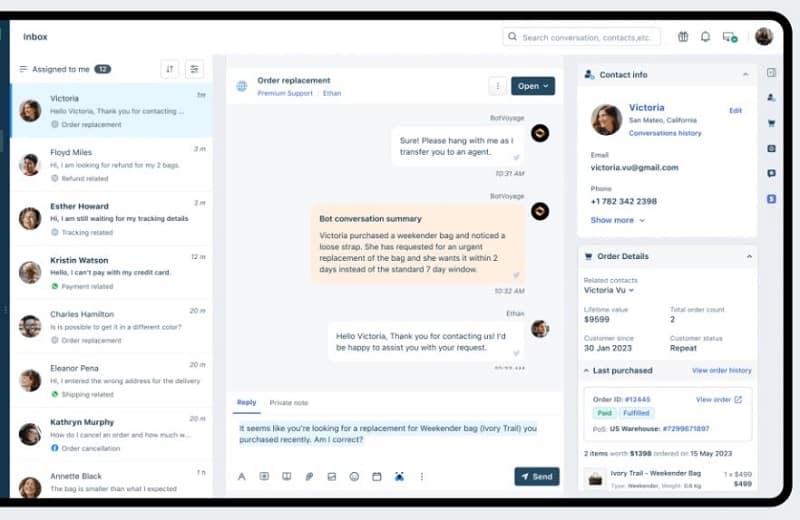The height and width of the screenshot is (520, 800).
Task: Open Charles Hamilton conversation
Action: [112, 327]
